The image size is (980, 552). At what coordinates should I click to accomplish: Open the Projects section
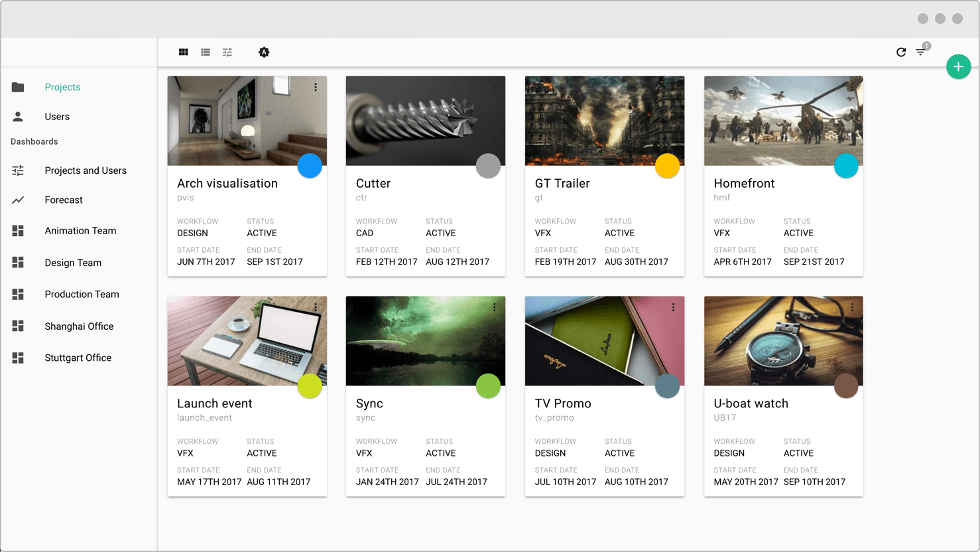click(x=62, y=87)
